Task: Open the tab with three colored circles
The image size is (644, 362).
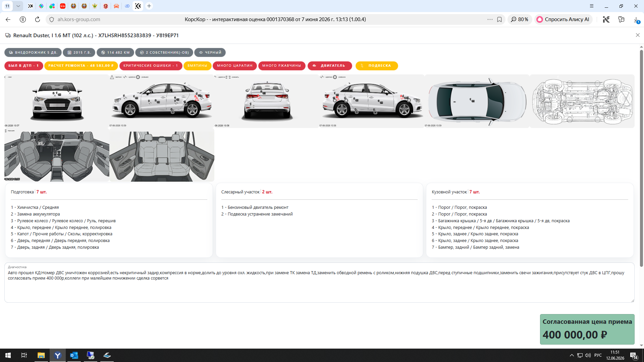Action: [x=52, y=6]
